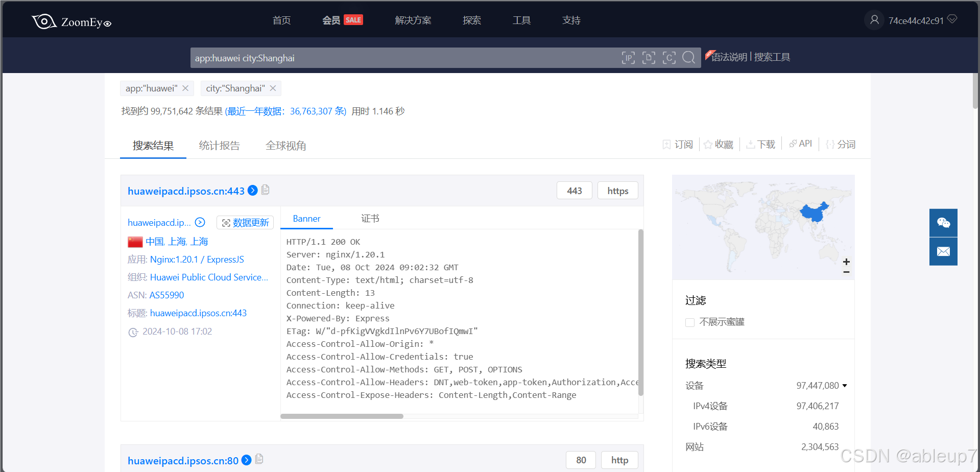
Task: Expand the 设备 count dropdown arrow
Action: (845, 386)
